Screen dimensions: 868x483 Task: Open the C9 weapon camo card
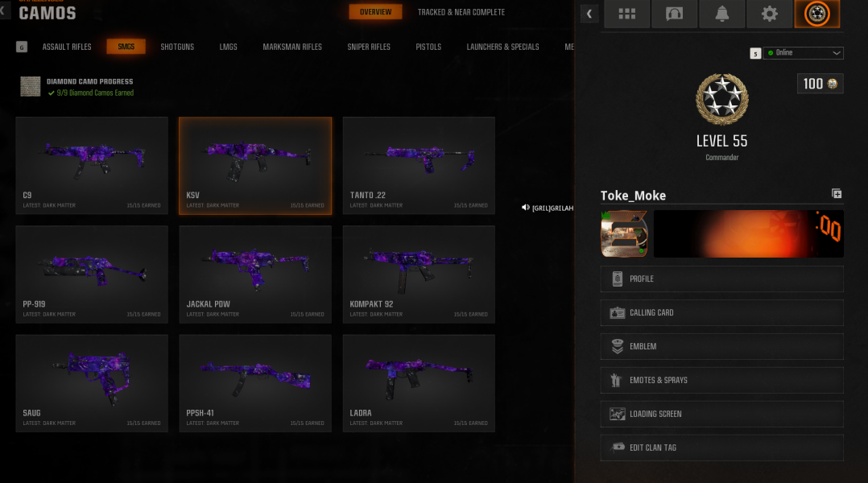(x=92, y=165)
